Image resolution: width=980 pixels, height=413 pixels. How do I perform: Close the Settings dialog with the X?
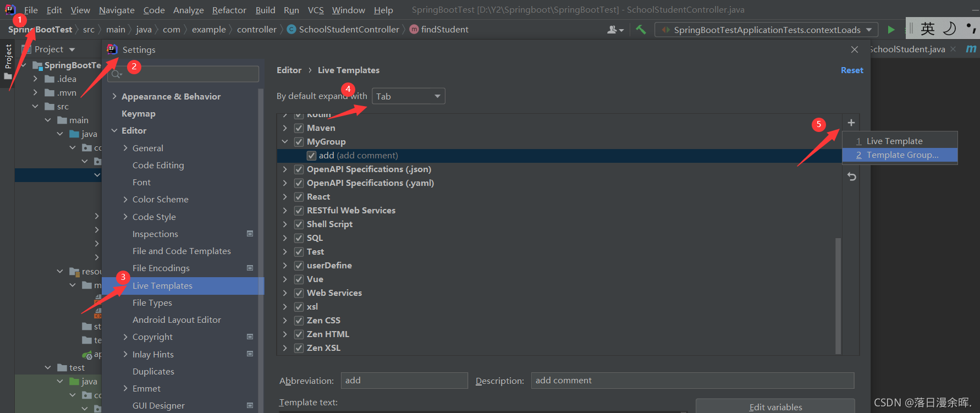pyautogui.click(x=855, y=49)
